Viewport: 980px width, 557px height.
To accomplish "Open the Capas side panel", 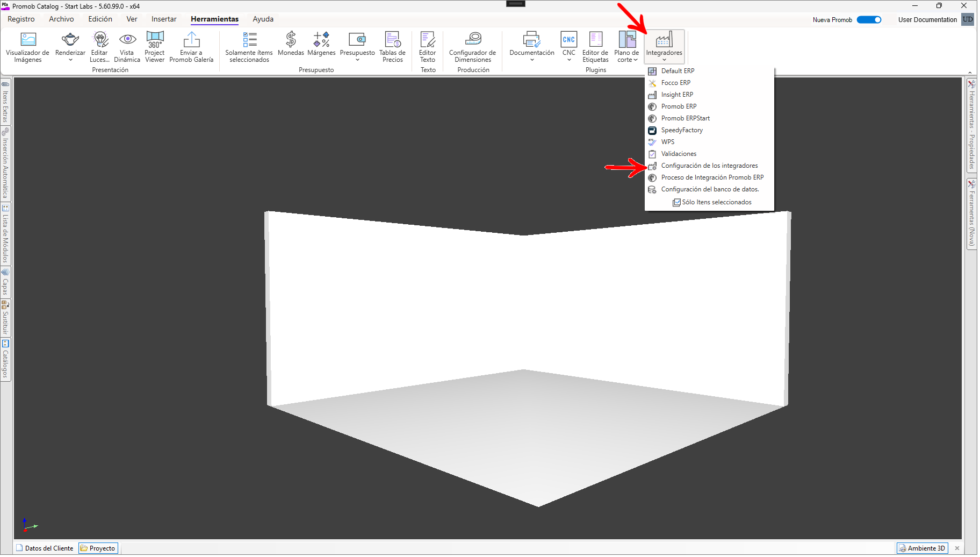I will point(5,282).
